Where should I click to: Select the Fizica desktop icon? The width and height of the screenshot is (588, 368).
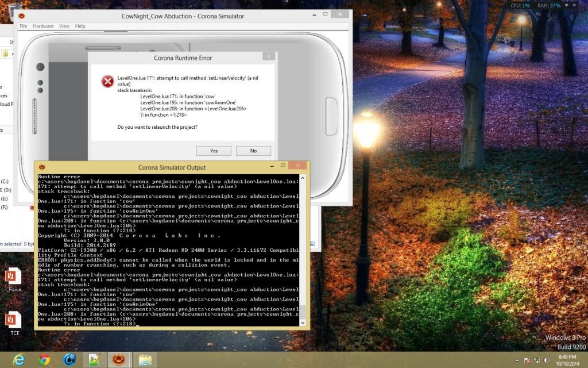[14, 280]
